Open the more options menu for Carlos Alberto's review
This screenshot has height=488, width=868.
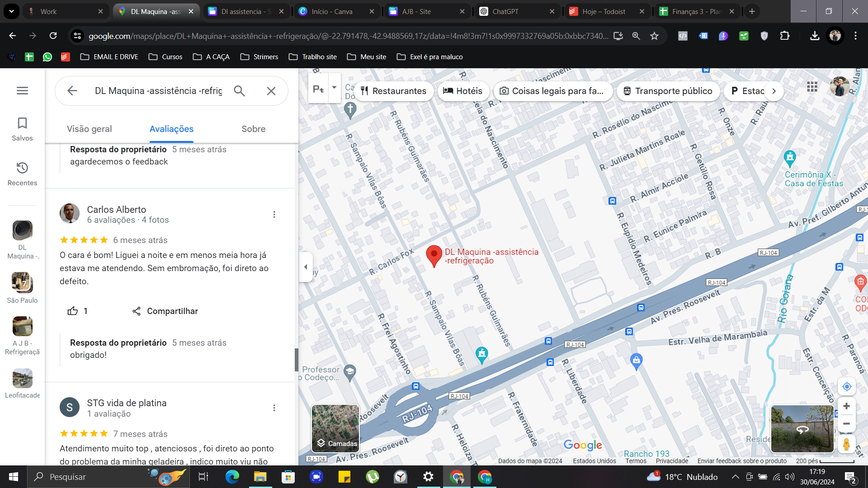274,215
